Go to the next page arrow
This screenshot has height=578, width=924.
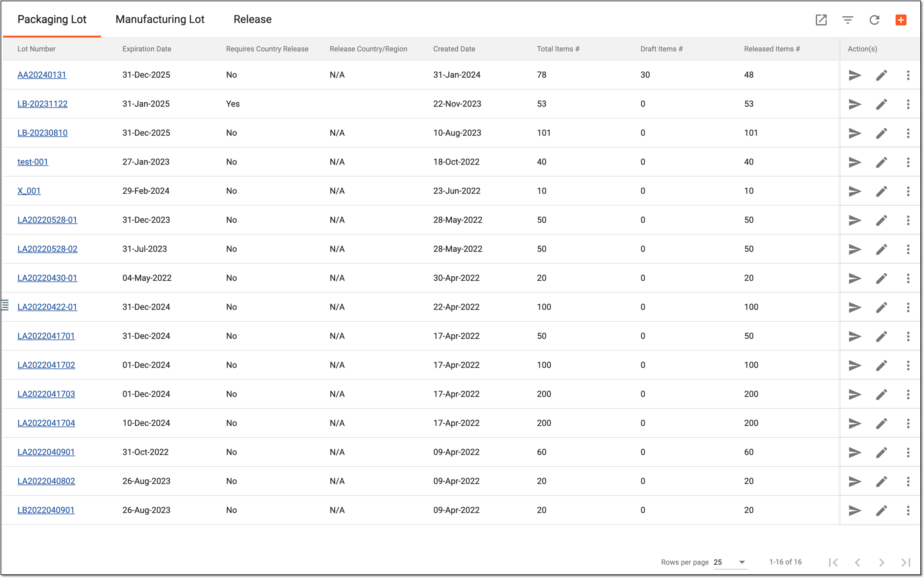pos(881,562)
